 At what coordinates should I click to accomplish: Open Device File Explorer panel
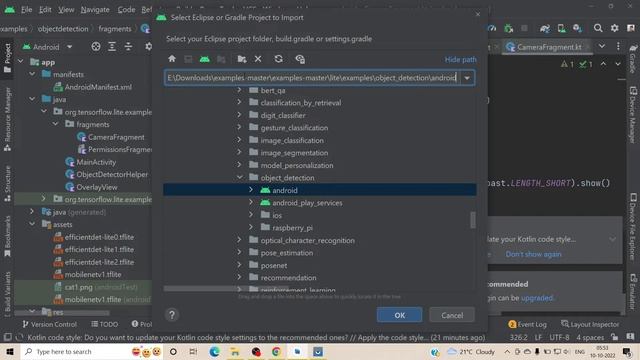pos(632,227)
